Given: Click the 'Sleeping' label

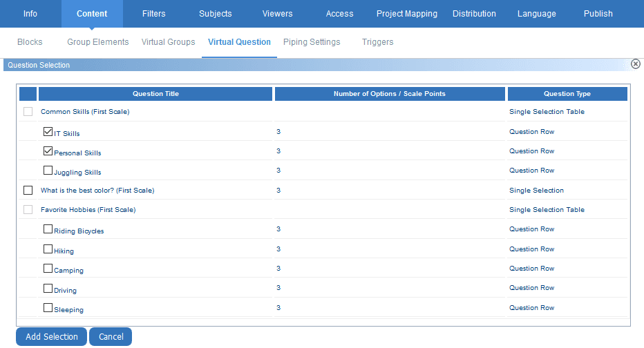Looking at the screenshot, I should click(68, 310).
